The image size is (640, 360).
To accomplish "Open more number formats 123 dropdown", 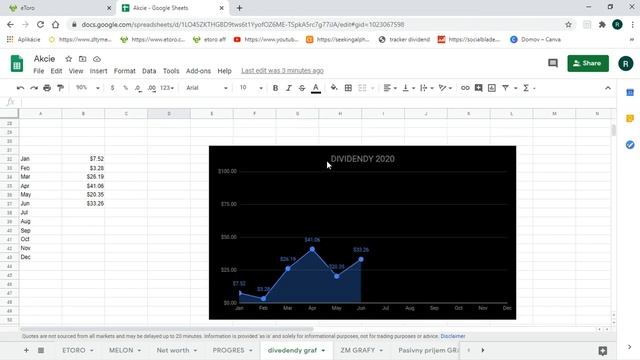I will (x=167, y=88).
